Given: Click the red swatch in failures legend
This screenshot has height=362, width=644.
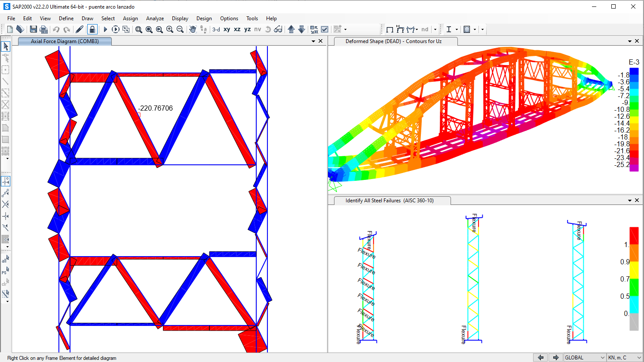Looking at the screenshot, I should click(634, 235).
